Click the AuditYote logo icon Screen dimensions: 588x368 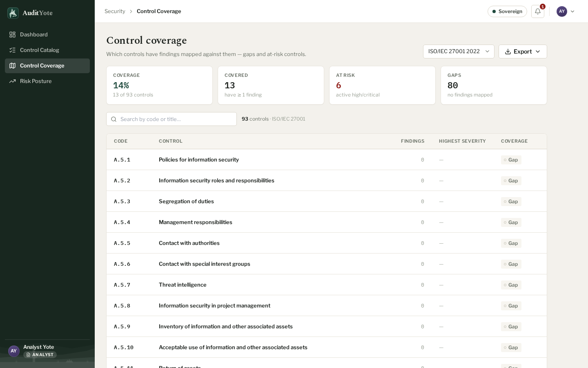click(13, 13)
